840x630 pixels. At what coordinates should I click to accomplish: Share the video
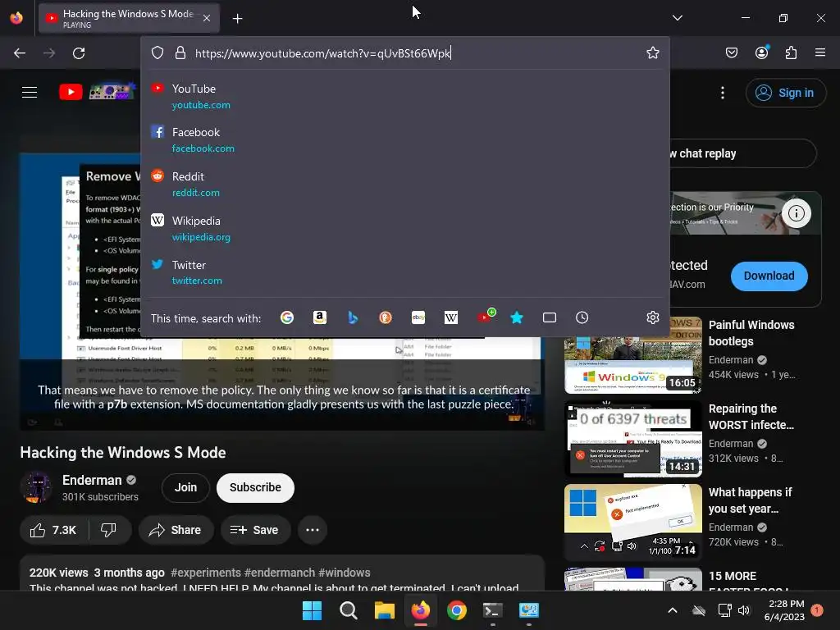[x=176, y=530]
